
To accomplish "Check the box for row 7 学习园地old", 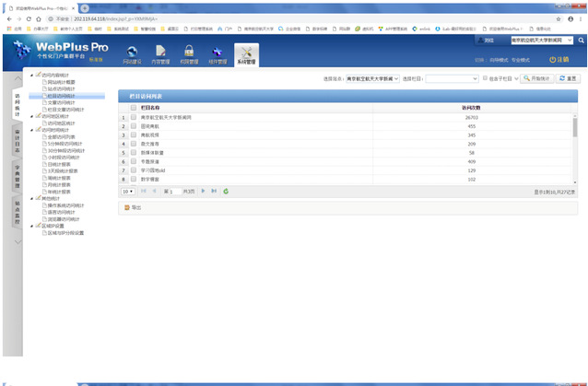I will 133,170.
